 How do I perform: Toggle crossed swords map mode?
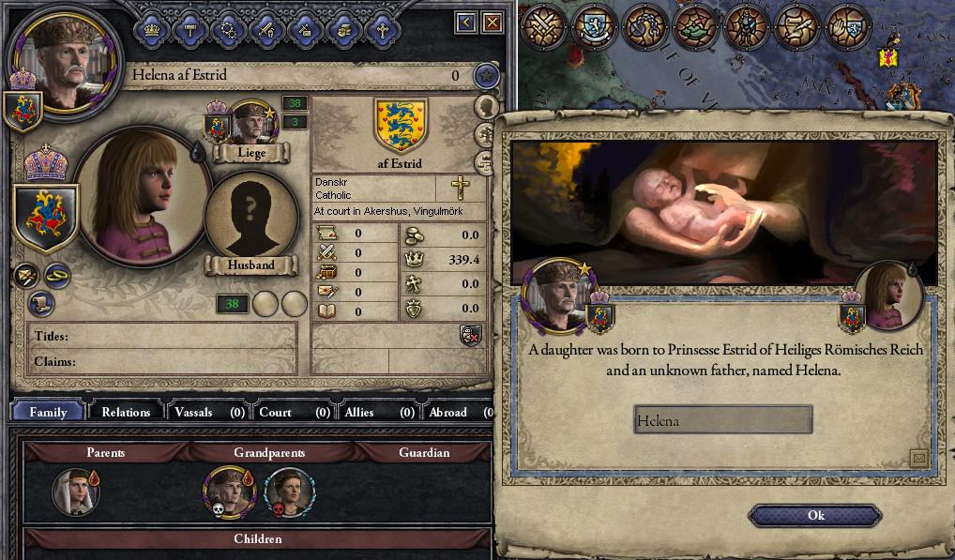(544, 27)
